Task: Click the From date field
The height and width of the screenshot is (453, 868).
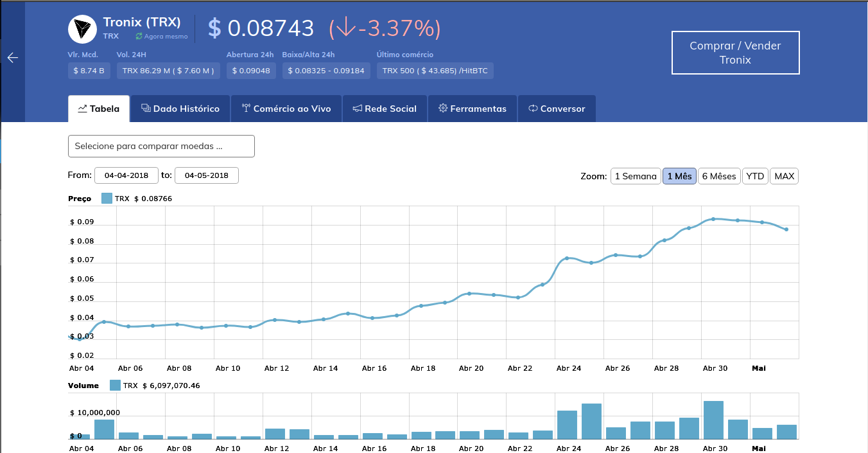Action: point(126,175)
